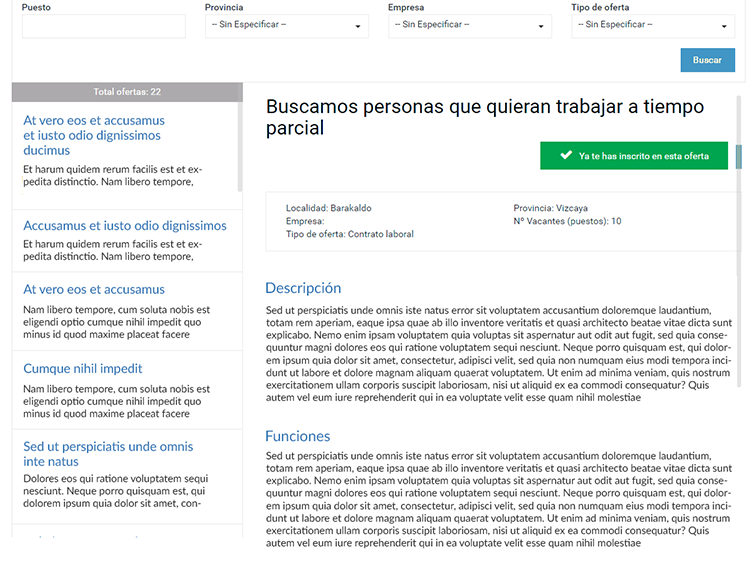Click the Puesto text input field
756x575 pixels.
[103, 26]
